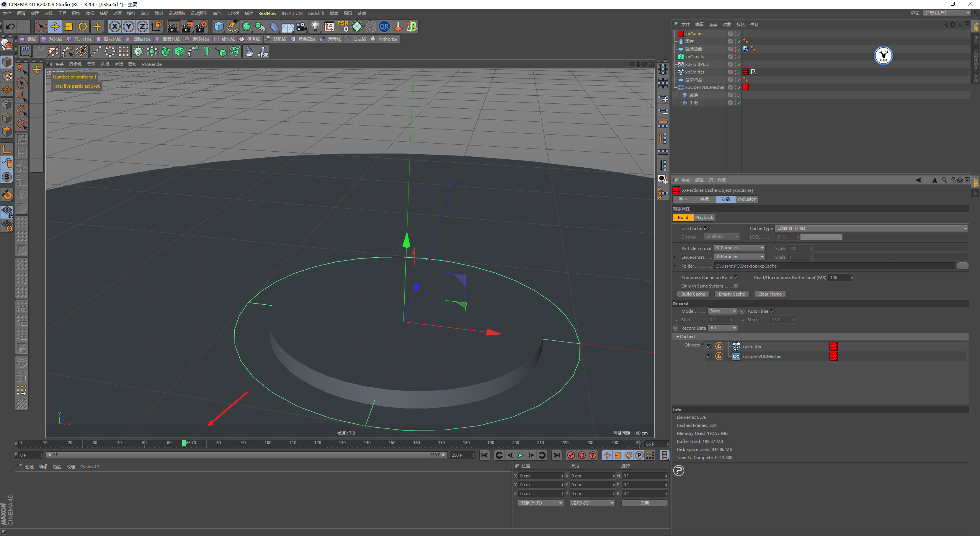
Task: Click the Empty Cache button
Action: click(732, 294)
